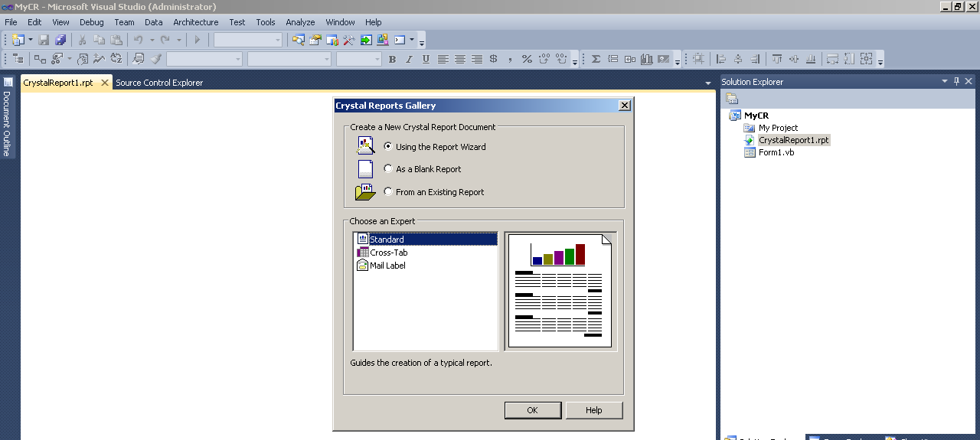Image resolution: width=980 pixels, height=440 pixels.
Task: Close the CrystalReport1.rpt tab
Action: pyautogui.click(x=105, y=83)
